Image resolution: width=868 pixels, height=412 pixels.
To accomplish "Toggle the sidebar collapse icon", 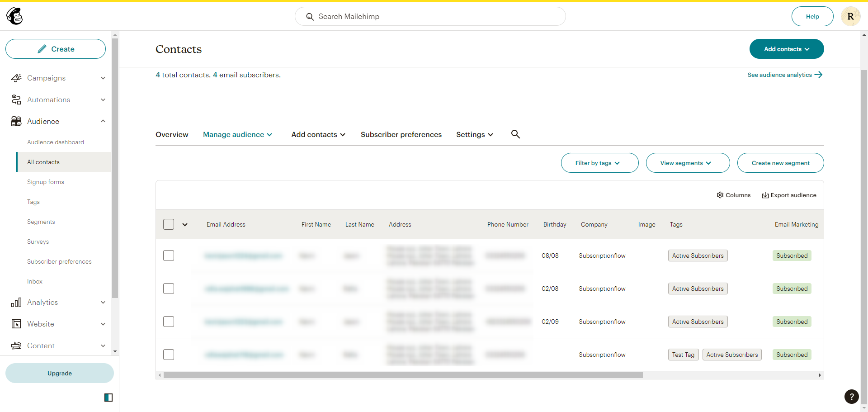I will click(x=108, y=398).
